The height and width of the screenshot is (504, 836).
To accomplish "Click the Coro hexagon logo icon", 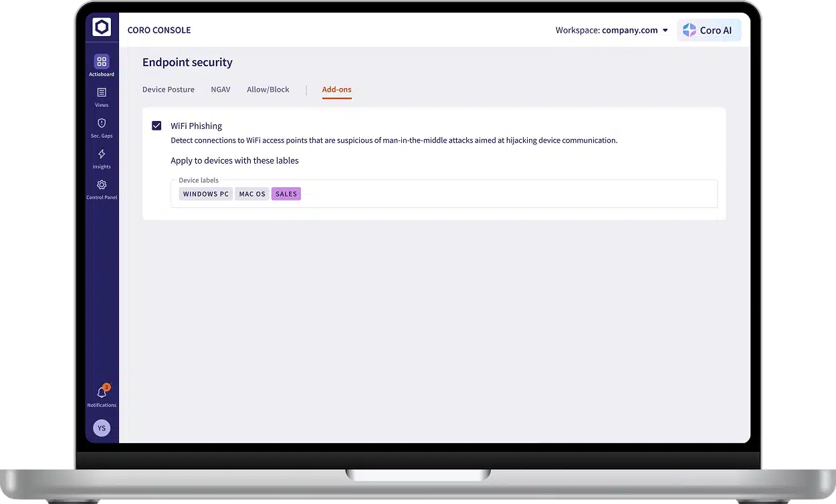I will pyautogui.click(x=102, y=27).
